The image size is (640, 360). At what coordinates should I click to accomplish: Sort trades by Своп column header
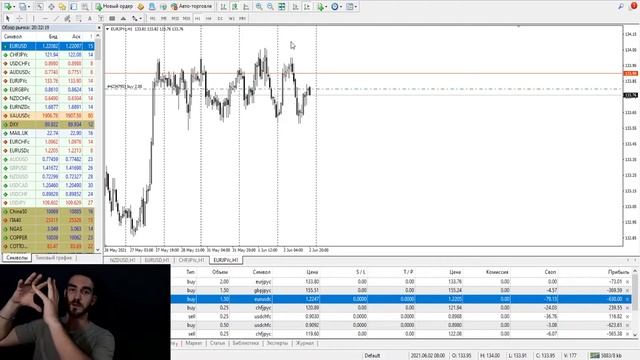(x=550, y=272)
